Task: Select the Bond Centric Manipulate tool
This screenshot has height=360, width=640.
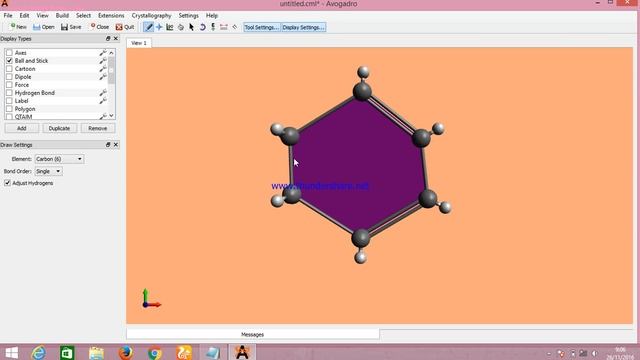Action: (x=170, y=27)
